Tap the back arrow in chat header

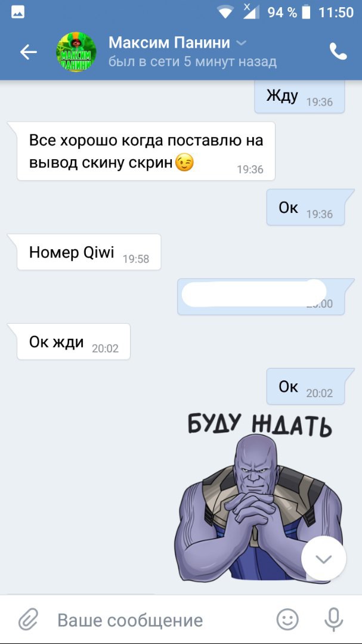point(29,52)
